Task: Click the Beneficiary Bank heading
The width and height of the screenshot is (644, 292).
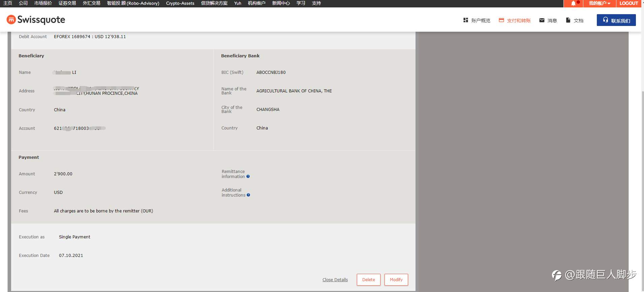Action: 240,56
